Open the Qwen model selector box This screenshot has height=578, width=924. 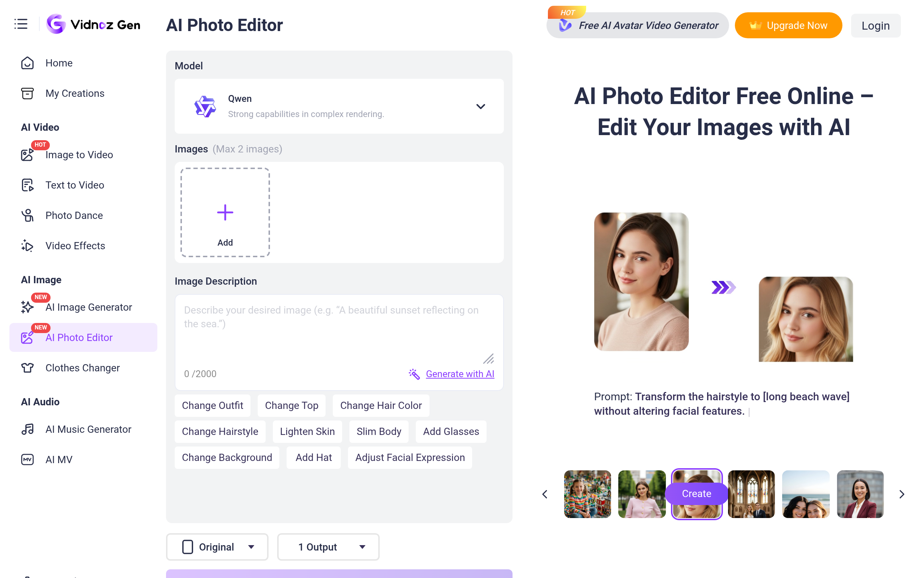[x=339, y=106]
